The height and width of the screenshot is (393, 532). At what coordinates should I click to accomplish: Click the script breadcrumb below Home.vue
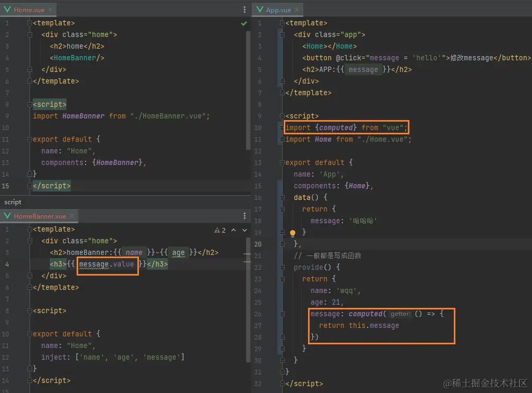coord(13,202)
